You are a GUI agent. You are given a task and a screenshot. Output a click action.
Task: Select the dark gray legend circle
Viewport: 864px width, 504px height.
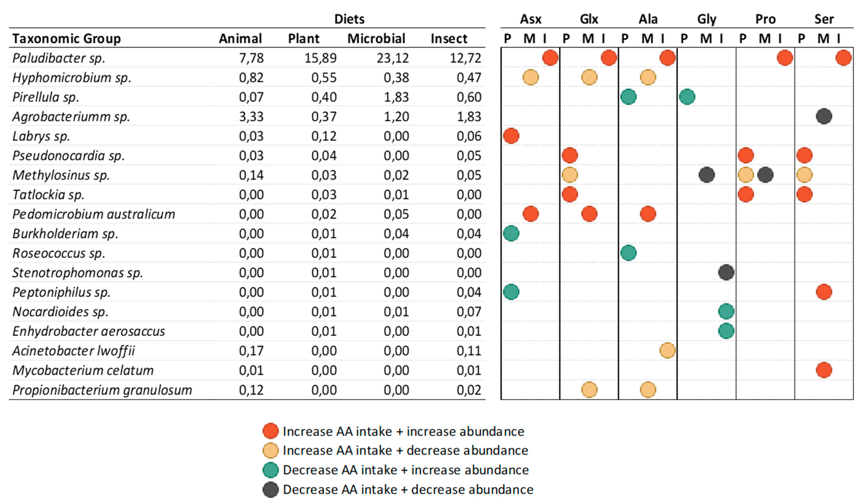270,490
